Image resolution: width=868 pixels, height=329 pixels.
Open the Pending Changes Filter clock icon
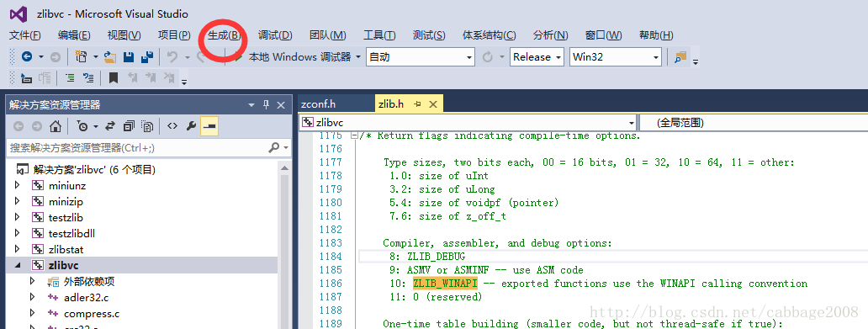[82, 126]
